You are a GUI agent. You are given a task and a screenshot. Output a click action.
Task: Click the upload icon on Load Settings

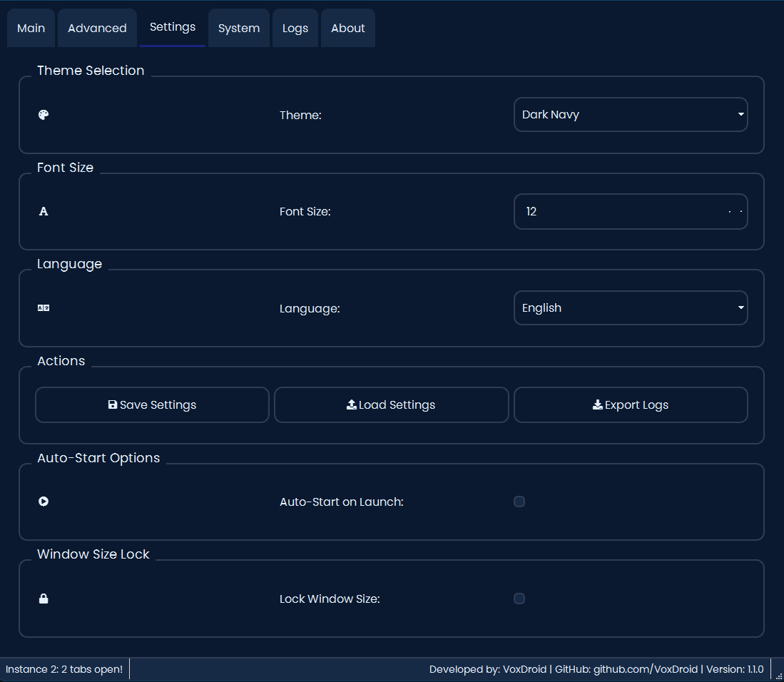point(352,404)
